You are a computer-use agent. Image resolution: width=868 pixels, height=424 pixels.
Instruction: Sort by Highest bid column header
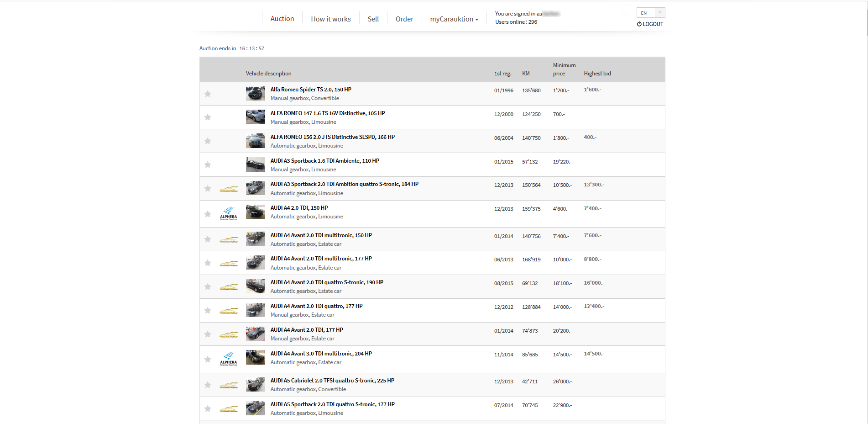click(597, 74)
